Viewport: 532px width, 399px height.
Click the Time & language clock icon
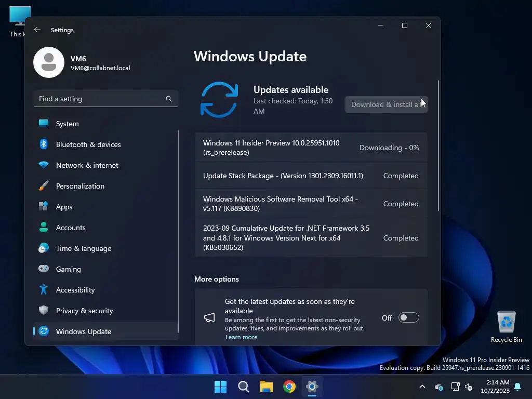(44, 248)
